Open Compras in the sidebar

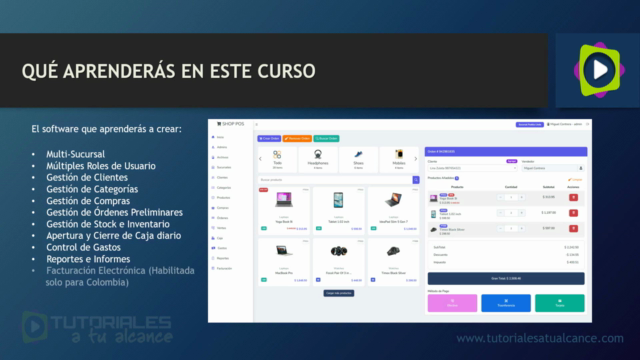click(220, 208)
